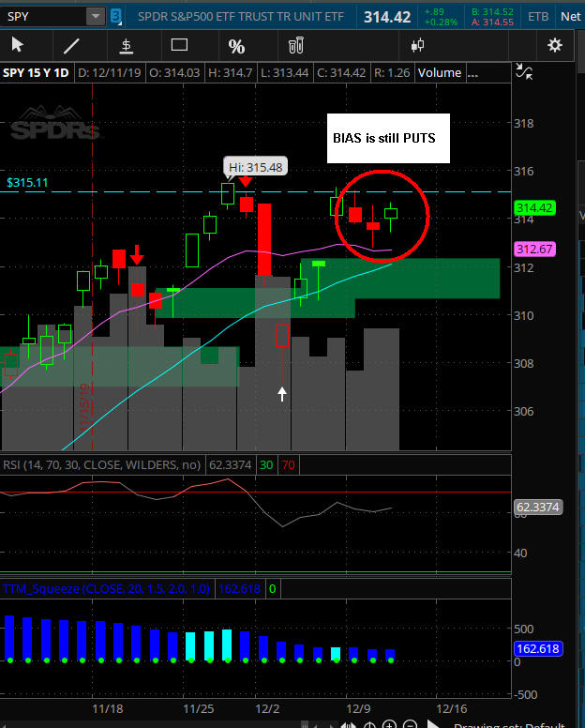Screen dimensions: 585x728
Task: Click the H: 314.7 high readout
Action: 230,73
